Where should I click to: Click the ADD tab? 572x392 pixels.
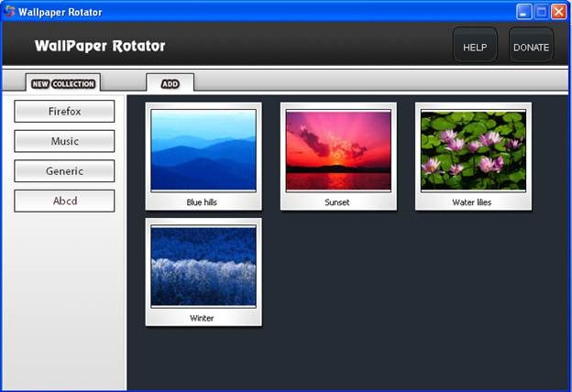pyautogui.click(x=170, y=83)
